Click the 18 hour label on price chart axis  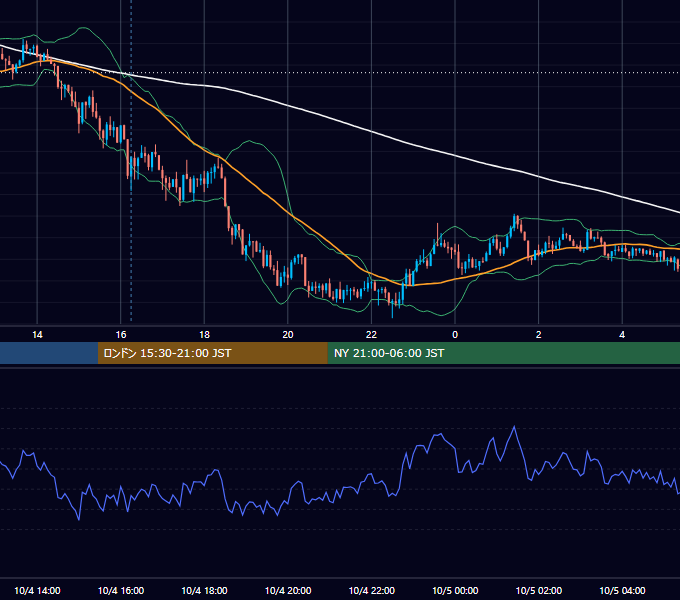[204, 335]
